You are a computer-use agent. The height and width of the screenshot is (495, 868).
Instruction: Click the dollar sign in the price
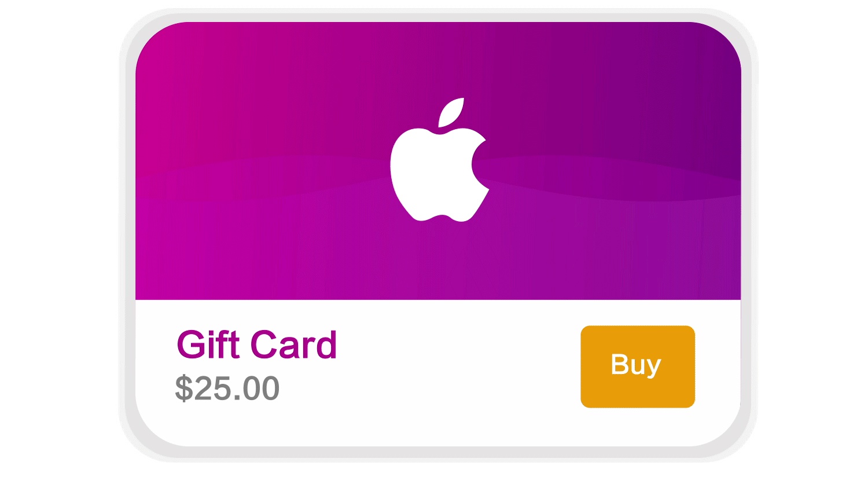(x=183, y=388)
